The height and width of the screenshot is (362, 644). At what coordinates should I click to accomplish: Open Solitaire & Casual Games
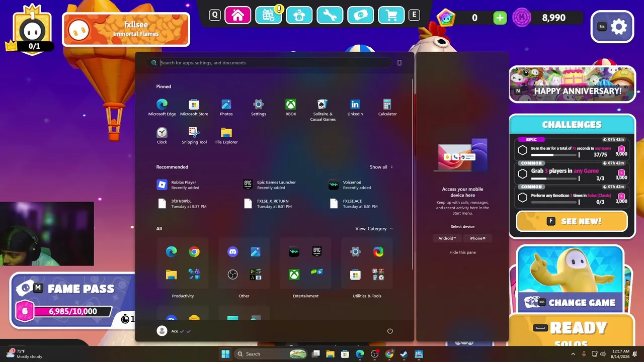coord(323,110)
